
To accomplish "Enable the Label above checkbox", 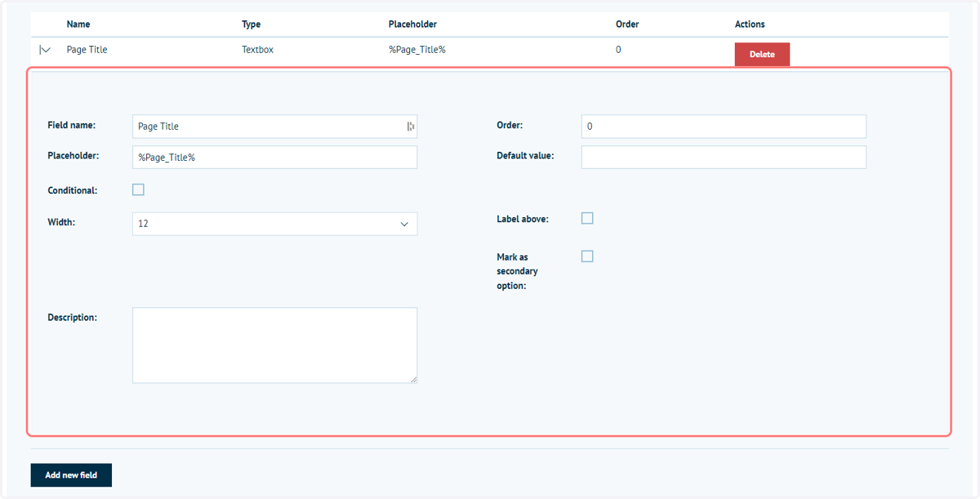I will point(587,218).
